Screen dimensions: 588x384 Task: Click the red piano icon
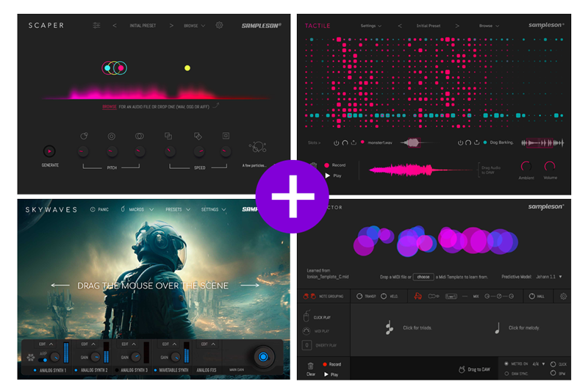point(417,297)
